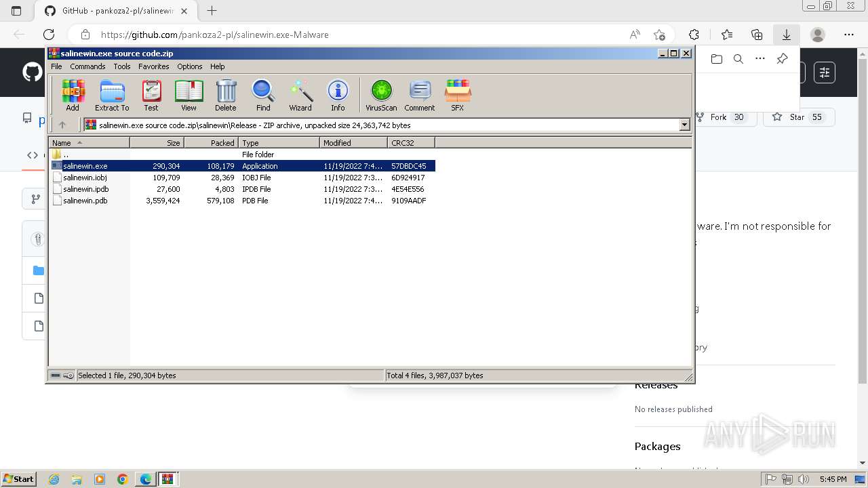
Task: Go up one folder arrow in WinRAR
Action: (x=62, y=125)
